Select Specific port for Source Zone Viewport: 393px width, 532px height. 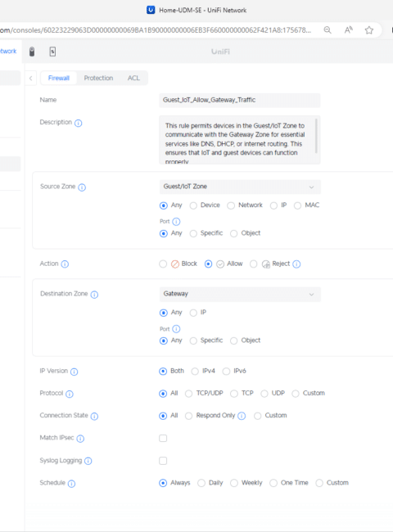click(193, 233)
